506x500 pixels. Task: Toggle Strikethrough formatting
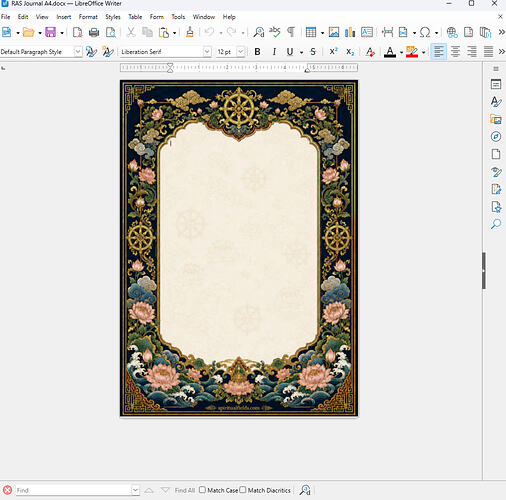(313, 52)
